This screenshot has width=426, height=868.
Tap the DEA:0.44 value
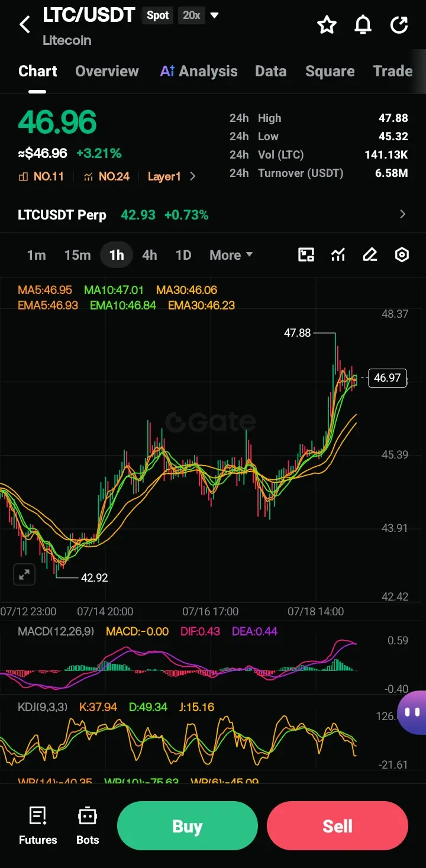click(x=254, y=631)
